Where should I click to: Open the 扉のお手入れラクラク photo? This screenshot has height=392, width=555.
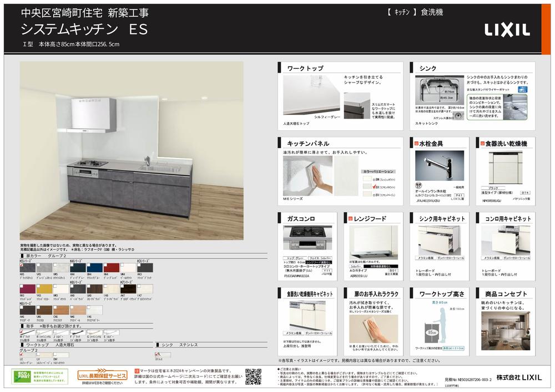point(374,329)
